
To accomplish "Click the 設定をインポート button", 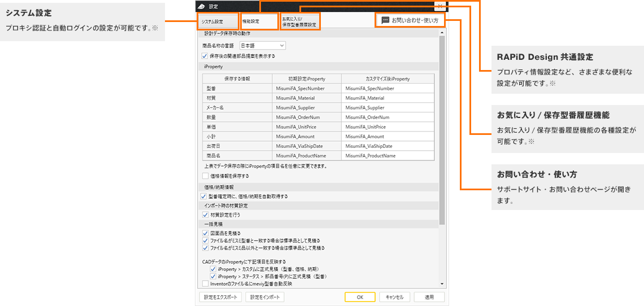I will coord(264,297).
